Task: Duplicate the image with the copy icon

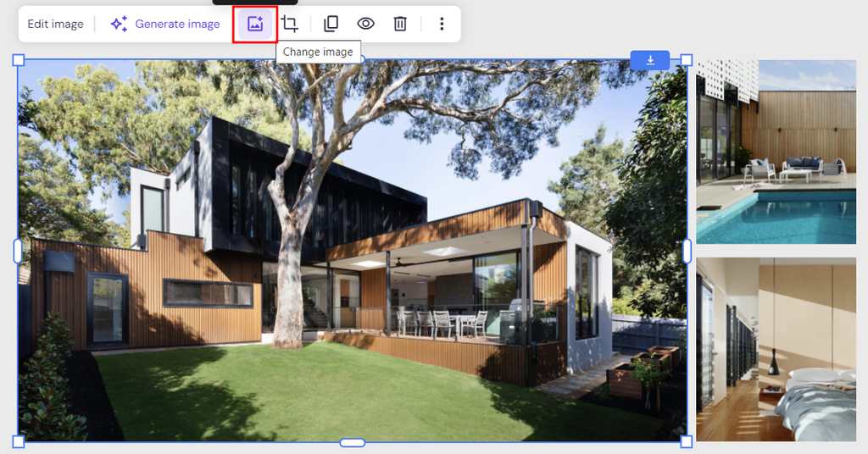Action: [x=331, y=24]
